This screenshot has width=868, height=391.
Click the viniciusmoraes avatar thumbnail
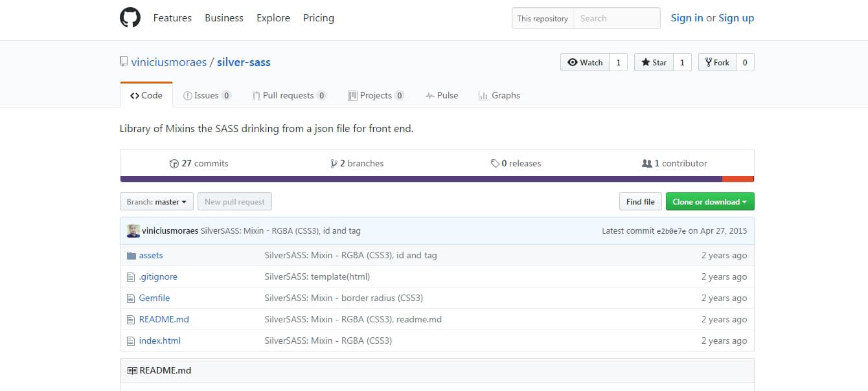[133, 231]
